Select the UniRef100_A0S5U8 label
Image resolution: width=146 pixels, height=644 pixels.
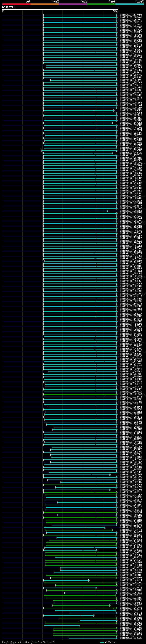(131, 490)
